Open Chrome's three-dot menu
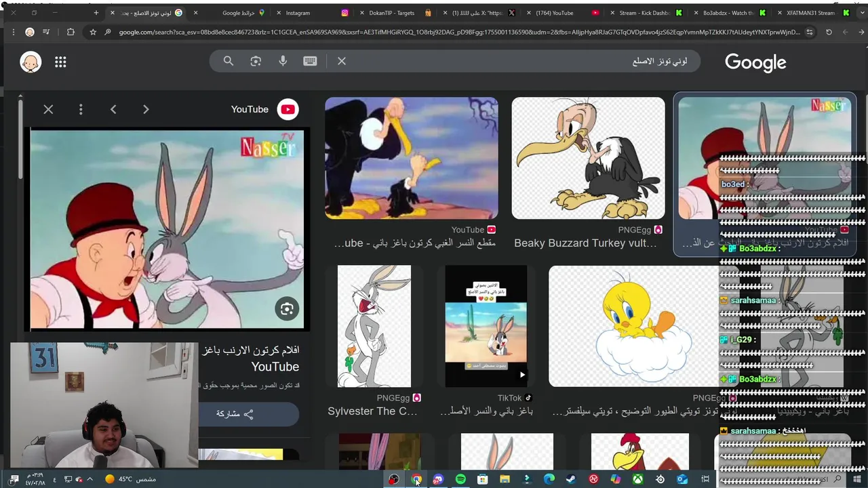 coord(13,32)
